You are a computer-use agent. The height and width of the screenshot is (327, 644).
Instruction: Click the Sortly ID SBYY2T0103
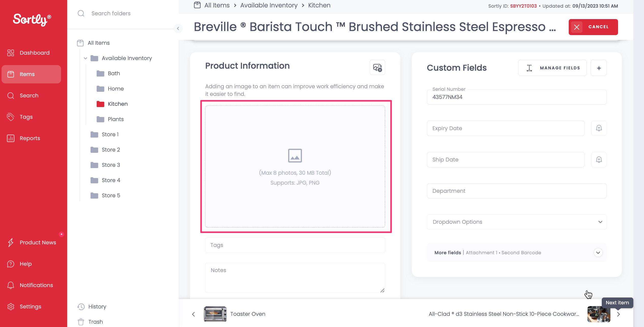523,6
